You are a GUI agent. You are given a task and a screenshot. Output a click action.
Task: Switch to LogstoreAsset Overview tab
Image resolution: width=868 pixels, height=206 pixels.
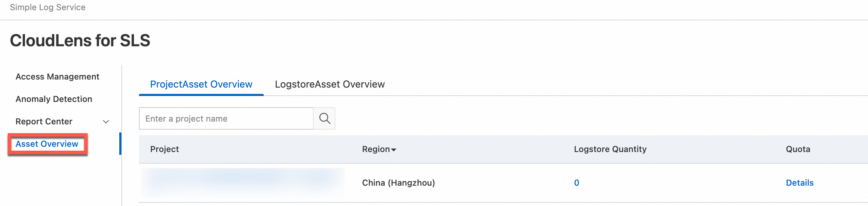click(330, 84)
